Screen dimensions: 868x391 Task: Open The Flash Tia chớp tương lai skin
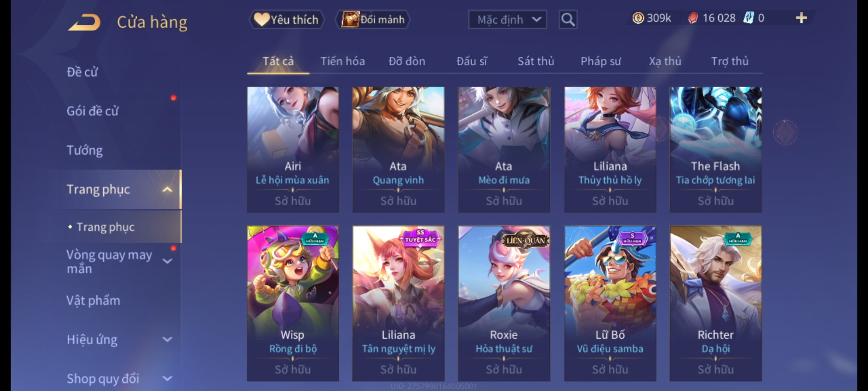(715, 150)
